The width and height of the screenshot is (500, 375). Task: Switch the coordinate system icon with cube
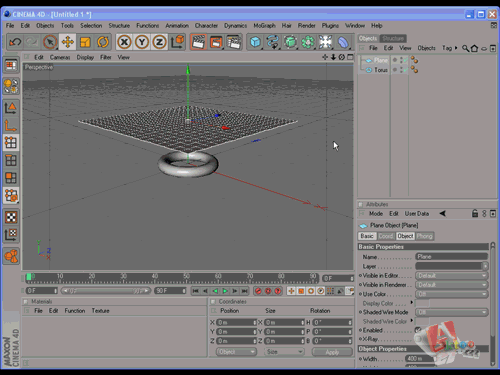pyautogui.click(x=178, y=42)
